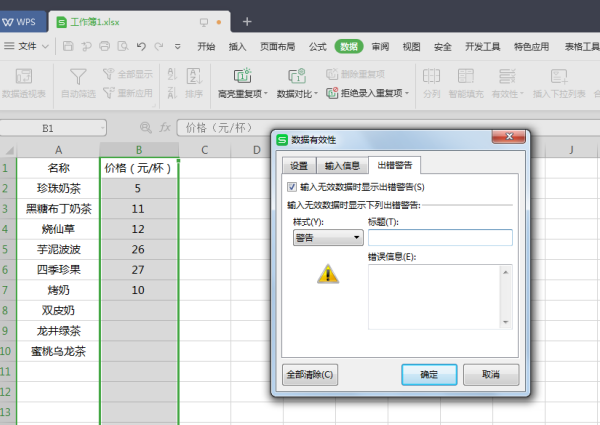600x425 pixels.
Task: Open the Special Apps (特色应用) tab
Action: click(532, 47)
